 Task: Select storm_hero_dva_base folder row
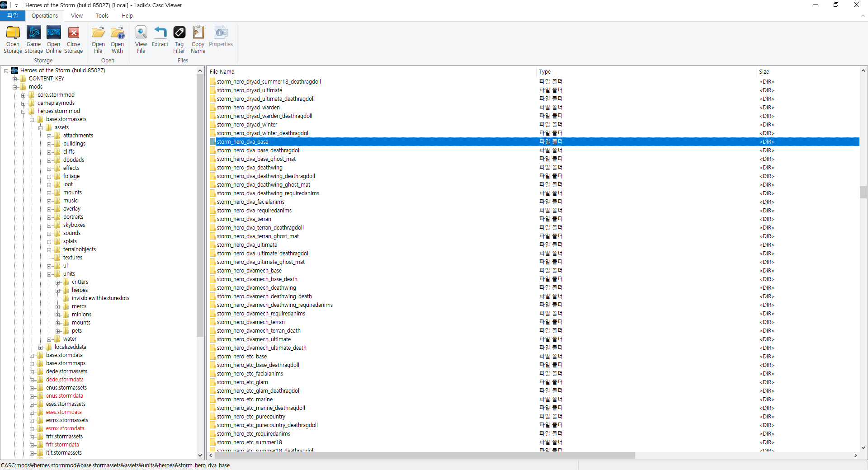click(534, 142)
